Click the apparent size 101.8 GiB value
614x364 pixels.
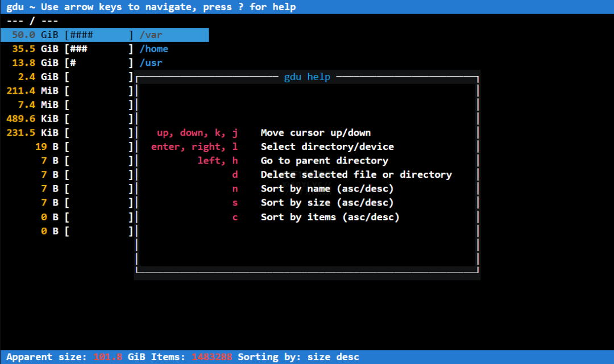[x=119, y=357]
